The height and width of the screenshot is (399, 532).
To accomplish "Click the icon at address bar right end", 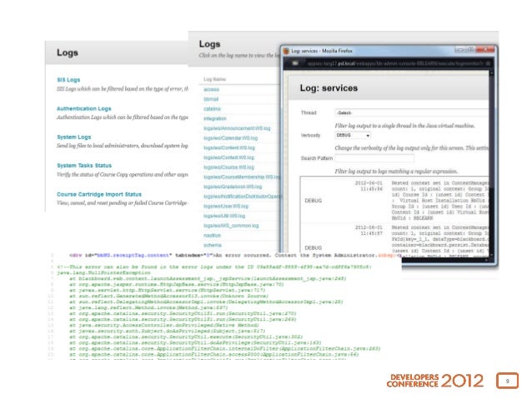I will coord(488,63).
